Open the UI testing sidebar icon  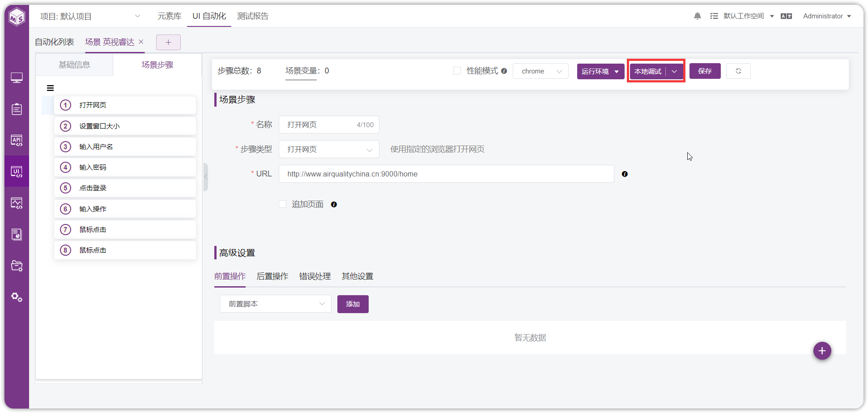[x=17, y=172]
